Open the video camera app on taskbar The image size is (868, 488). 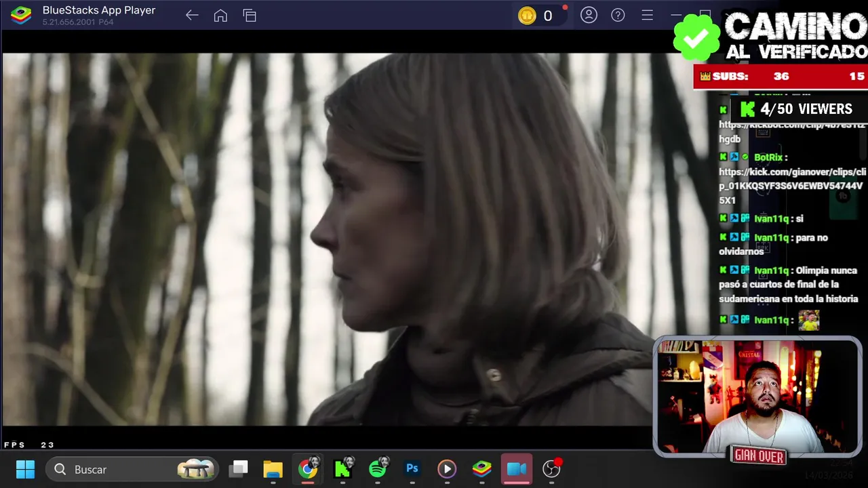pyautogui.click(x=517, y=469)
